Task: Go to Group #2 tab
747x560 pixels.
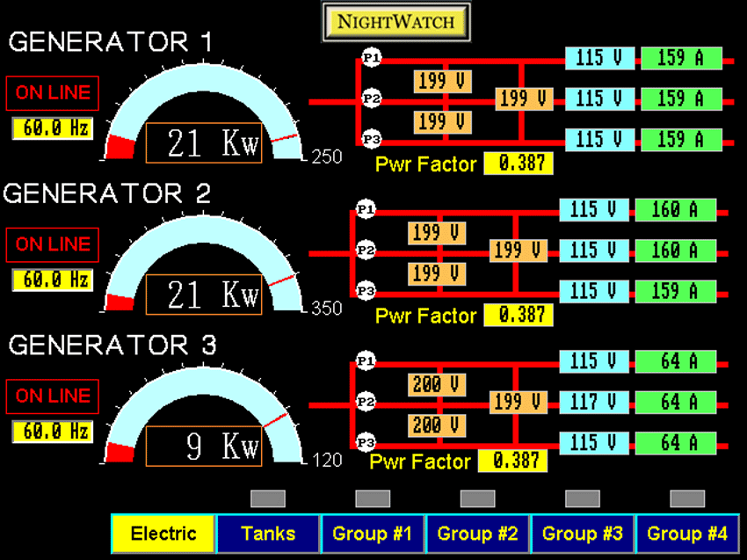Action: tap(477, 534)
